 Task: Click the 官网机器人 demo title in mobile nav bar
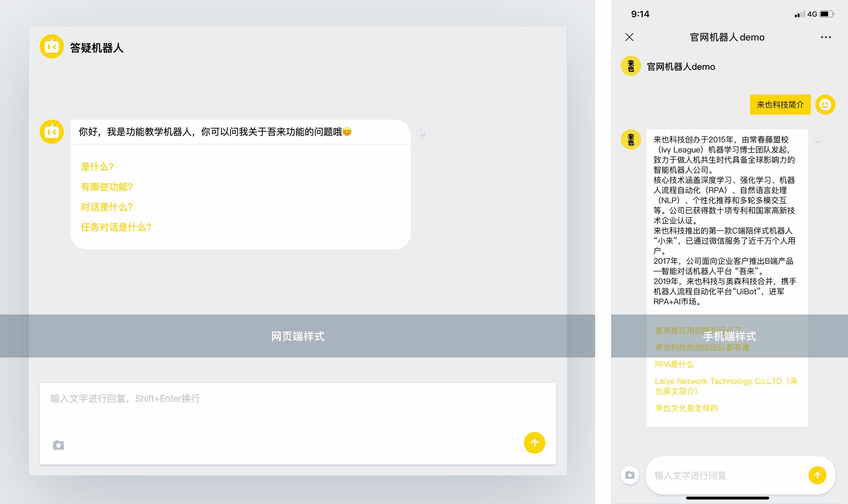tap(727, 37)
